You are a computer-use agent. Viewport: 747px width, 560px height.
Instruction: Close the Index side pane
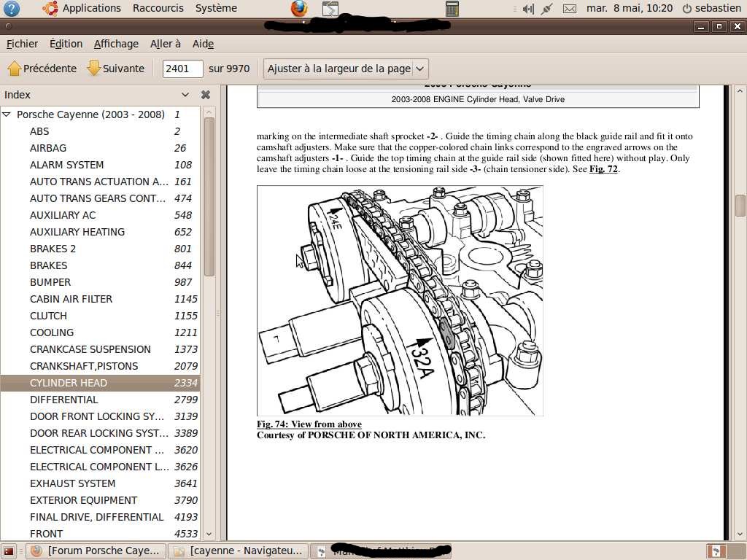206,95
